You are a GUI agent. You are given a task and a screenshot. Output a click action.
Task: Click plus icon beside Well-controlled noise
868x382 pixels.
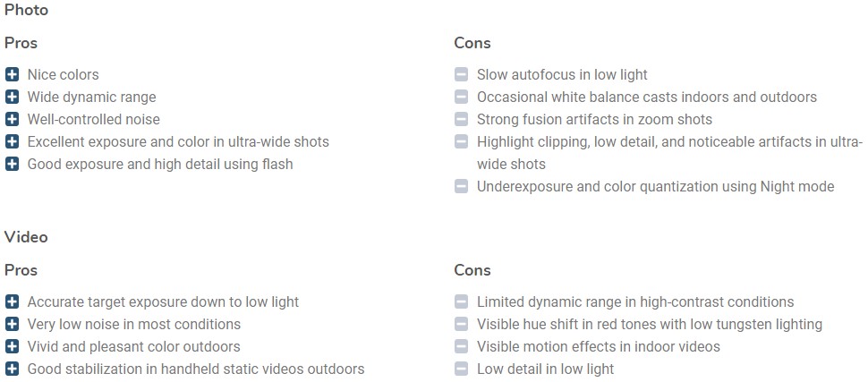(x=12, y=119)
